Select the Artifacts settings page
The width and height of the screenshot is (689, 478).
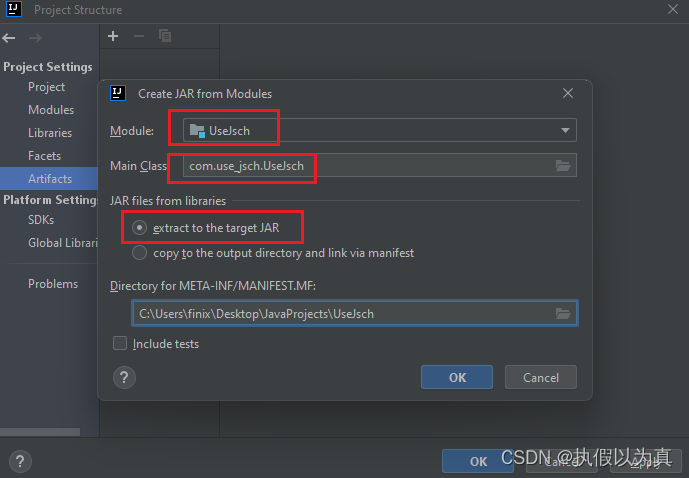coord(49,179)
